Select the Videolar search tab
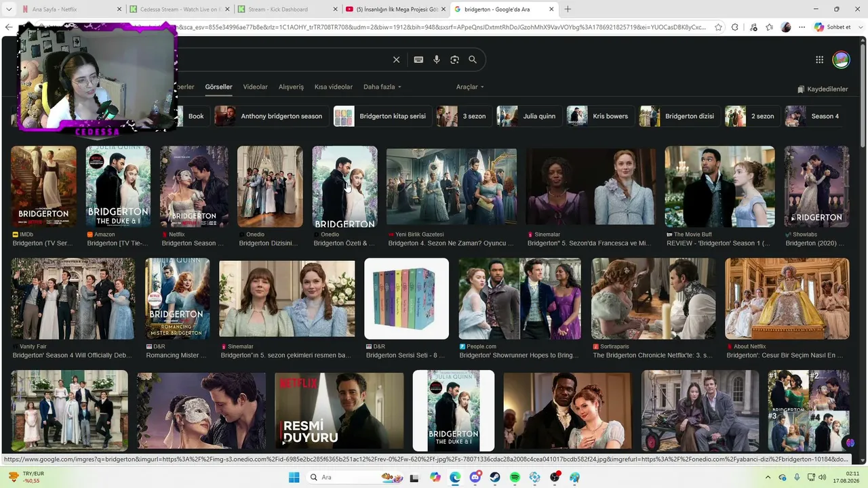The height and width of the screenshot is (488, 868). (256, 87)
